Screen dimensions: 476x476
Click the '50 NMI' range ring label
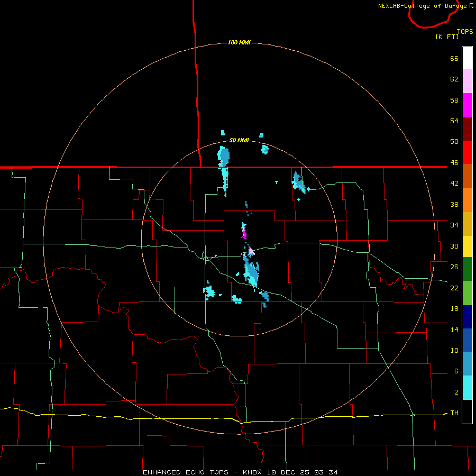pos(239,140)
